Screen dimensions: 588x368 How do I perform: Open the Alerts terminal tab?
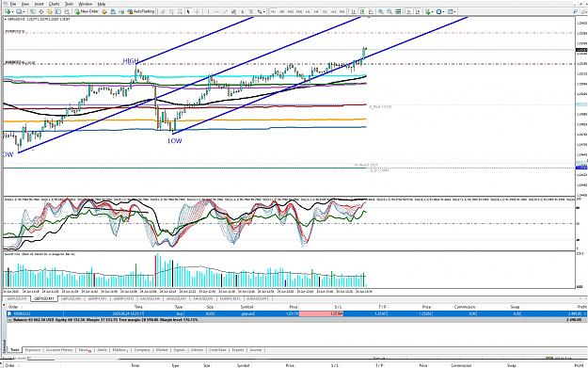coord(102,349)
